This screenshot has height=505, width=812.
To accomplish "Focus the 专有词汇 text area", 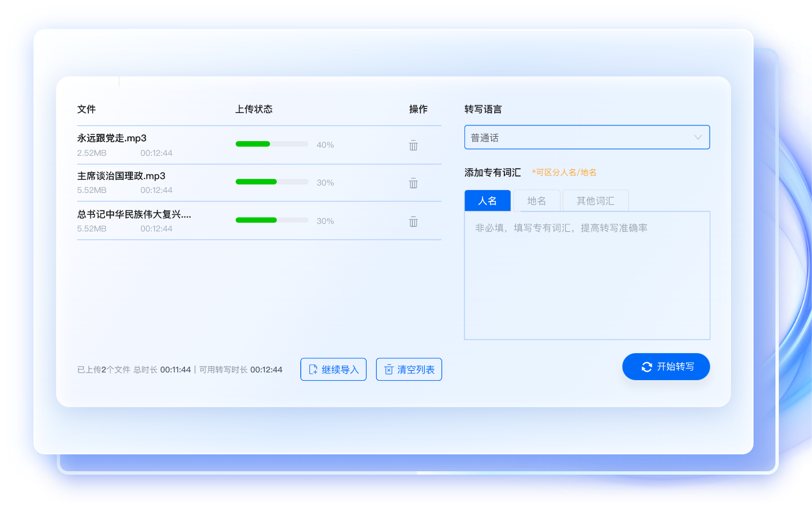I will (587, 276).
